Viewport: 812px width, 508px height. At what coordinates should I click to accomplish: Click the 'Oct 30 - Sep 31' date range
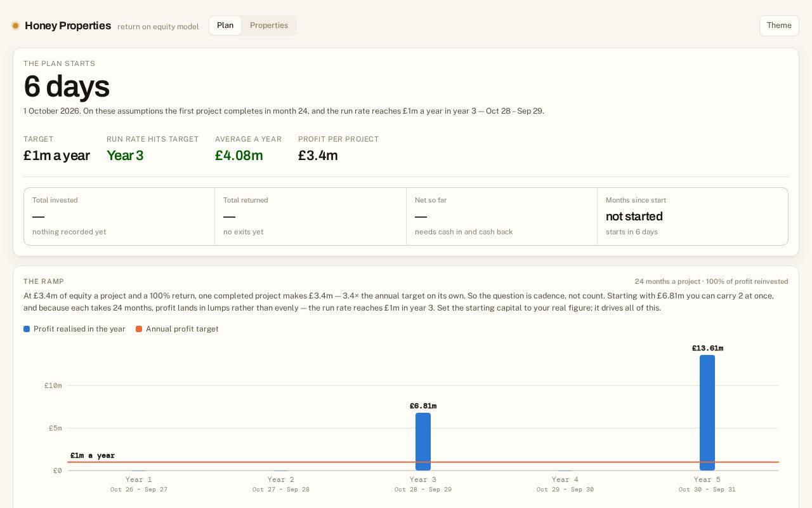point(707,490)
